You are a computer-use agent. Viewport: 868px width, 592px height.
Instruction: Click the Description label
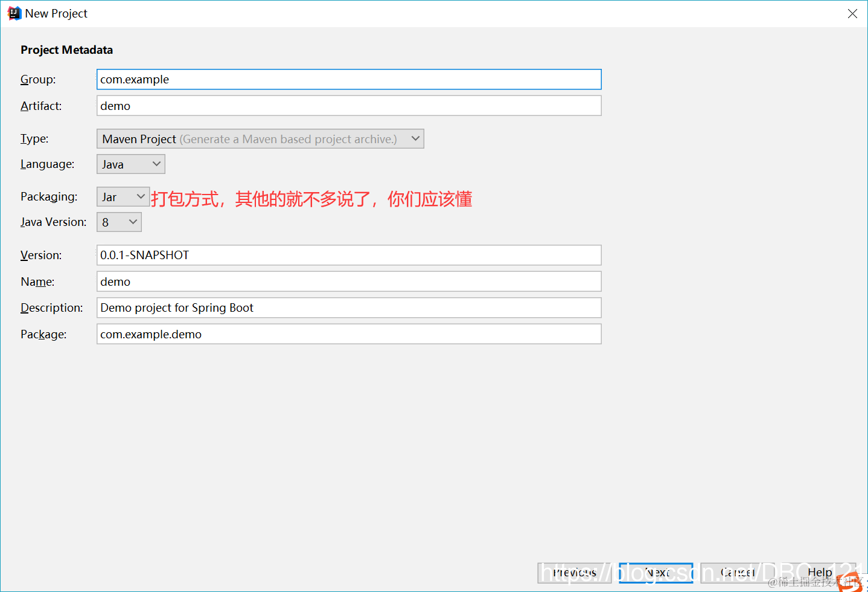[52, 308]
